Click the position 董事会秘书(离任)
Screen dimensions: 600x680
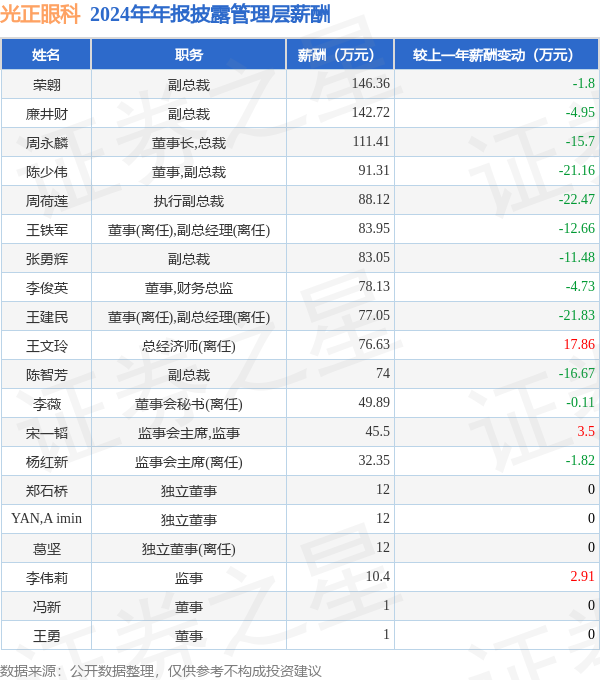(x=189, y=404)
